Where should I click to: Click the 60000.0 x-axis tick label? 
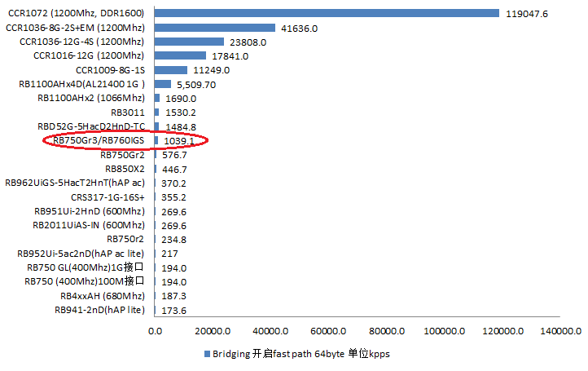[x=329, y=332]
